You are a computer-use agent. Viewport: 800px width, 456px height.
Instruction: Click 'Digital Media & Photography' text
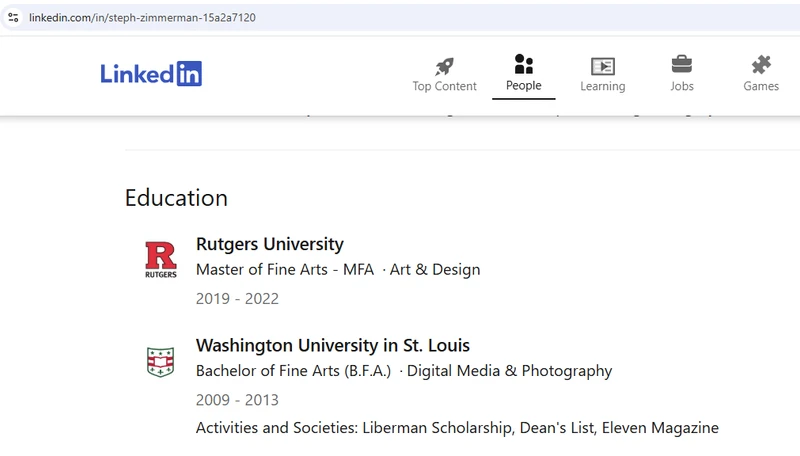pyautogui.click(x=509, y=371)
